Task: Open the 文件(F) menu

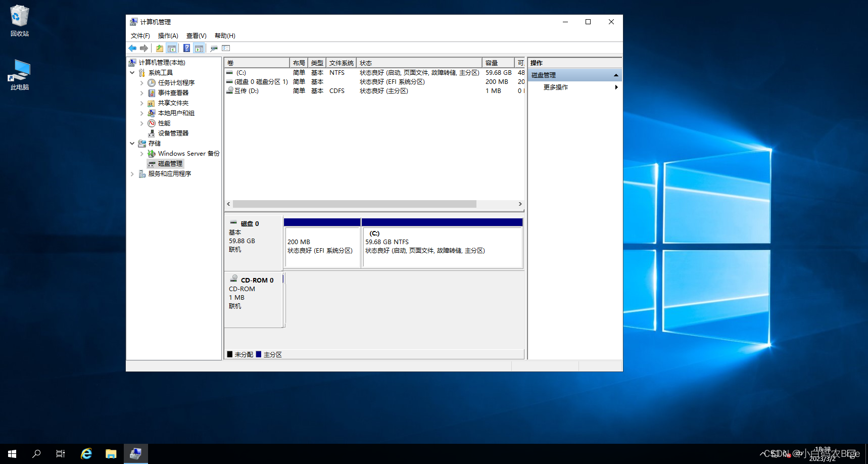Action: pos(140,36)
